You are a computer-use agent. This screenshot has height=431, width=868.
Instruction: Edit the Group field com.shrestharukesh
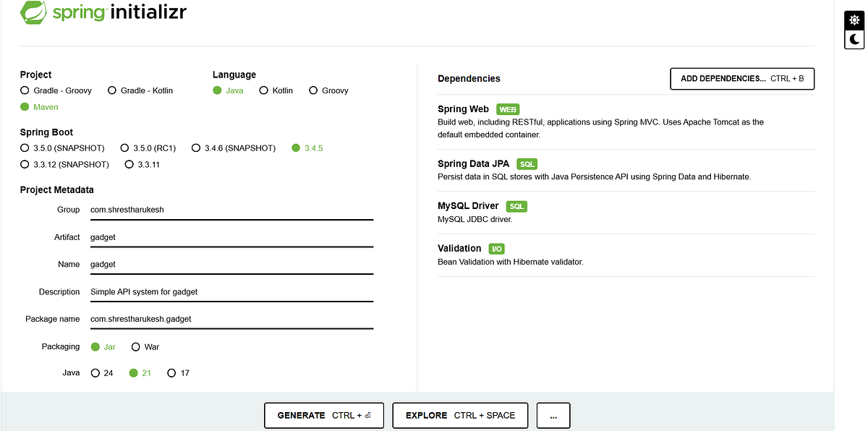coord(231,210)
